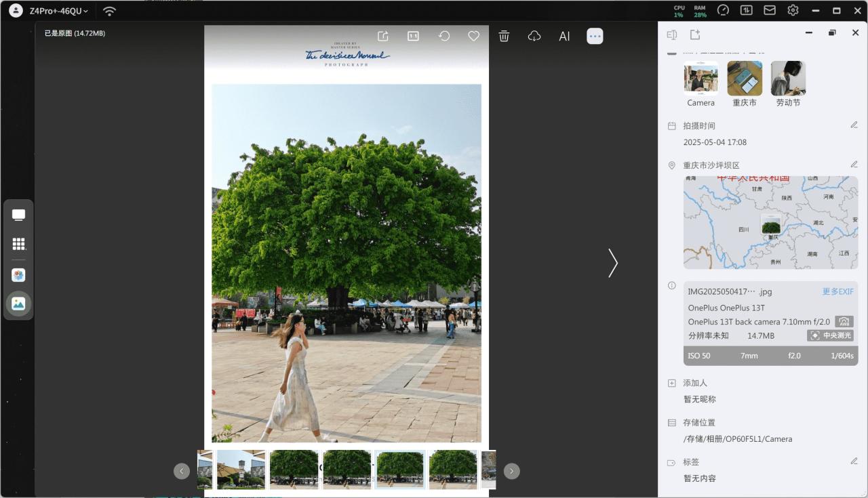Click the add-to-album icon in the info panel
The image size is (868, 498).
pyautogui.click(x=695, y=34)
